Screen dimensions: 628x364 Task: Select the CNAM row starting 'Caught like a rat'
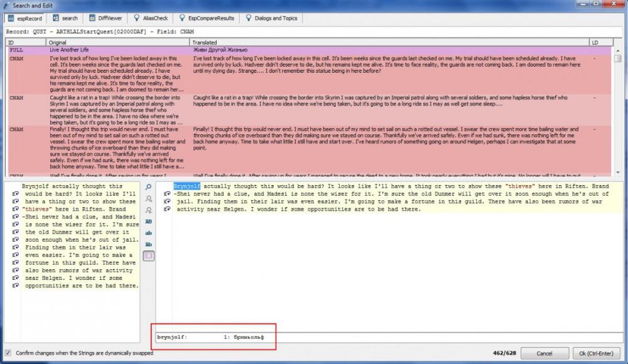coord(309,110)
